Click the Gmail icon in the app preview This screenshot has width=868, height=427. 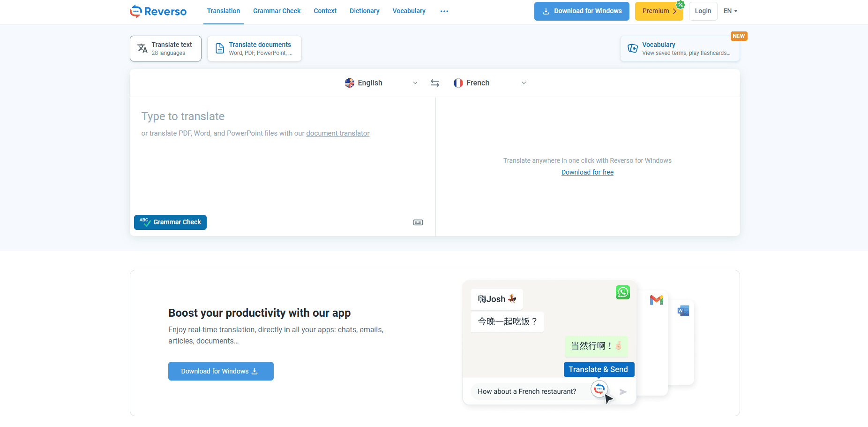click(656, 300)
